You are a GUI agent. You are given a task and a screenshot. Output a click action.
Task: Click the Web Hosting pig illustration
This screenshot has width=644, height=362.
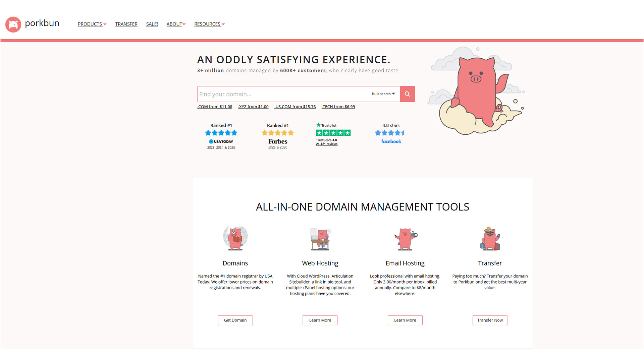point(320,239)
